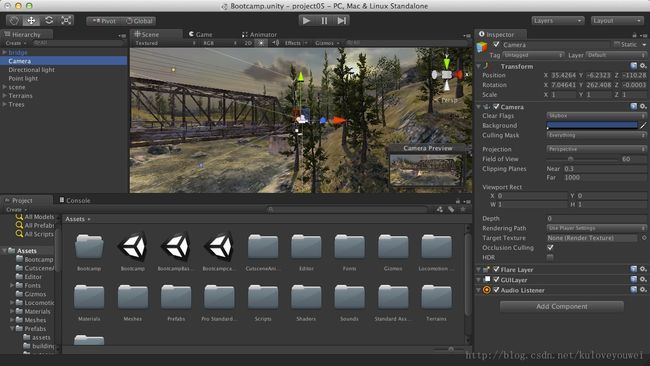Select the Scale tool in toolbar
This screenshot has height=366, width=650.
[66, 20]
